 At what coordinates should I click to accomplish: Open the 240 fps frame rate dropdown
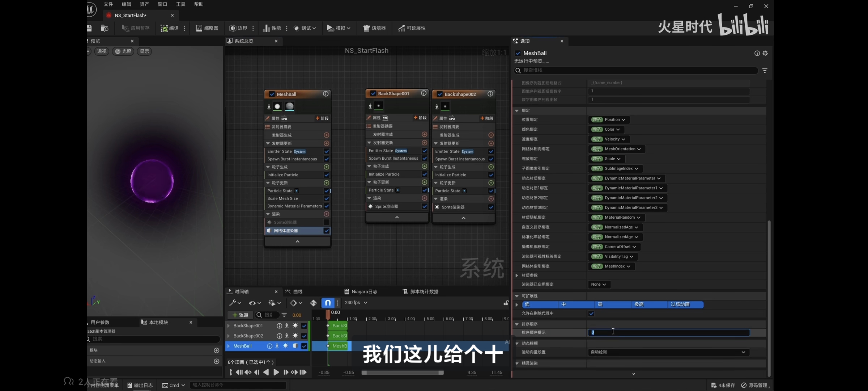point(356,303)
